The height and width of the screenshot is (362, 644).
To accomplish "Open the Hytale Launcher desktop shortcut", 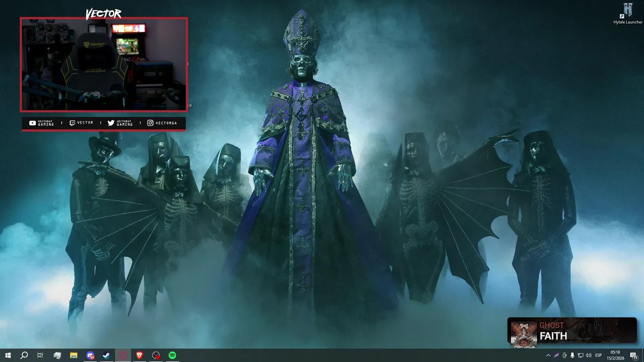I will [x=628, y=14].
